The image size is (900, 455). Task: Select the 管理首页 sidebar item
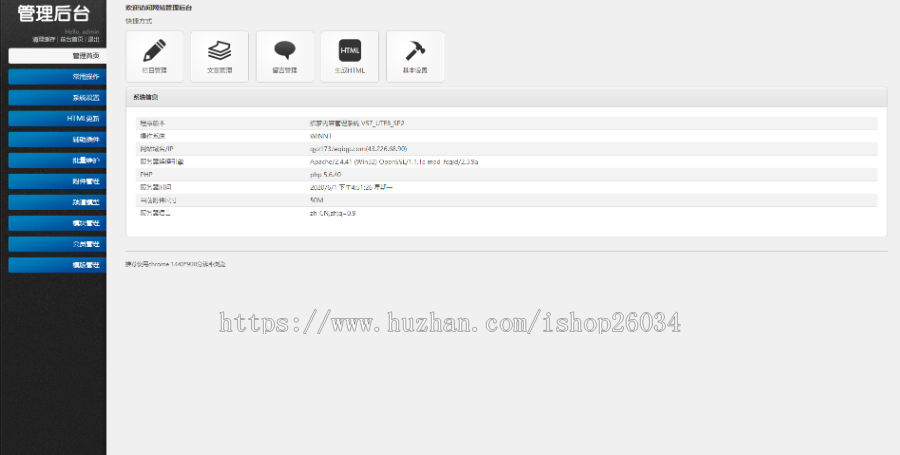coord(57,56)
